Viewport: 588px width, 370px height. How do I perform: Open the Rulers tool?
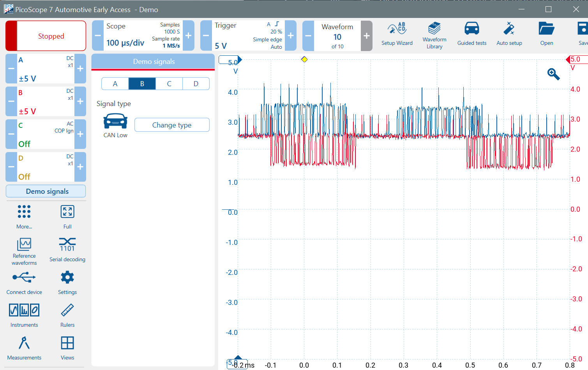point(67,315)
